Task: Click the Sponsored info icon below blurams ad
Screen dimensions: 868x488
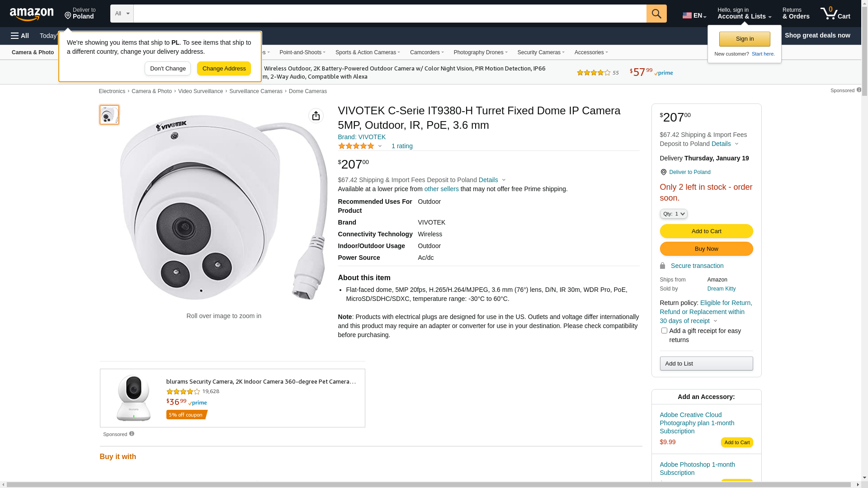Action: [132, 434]
